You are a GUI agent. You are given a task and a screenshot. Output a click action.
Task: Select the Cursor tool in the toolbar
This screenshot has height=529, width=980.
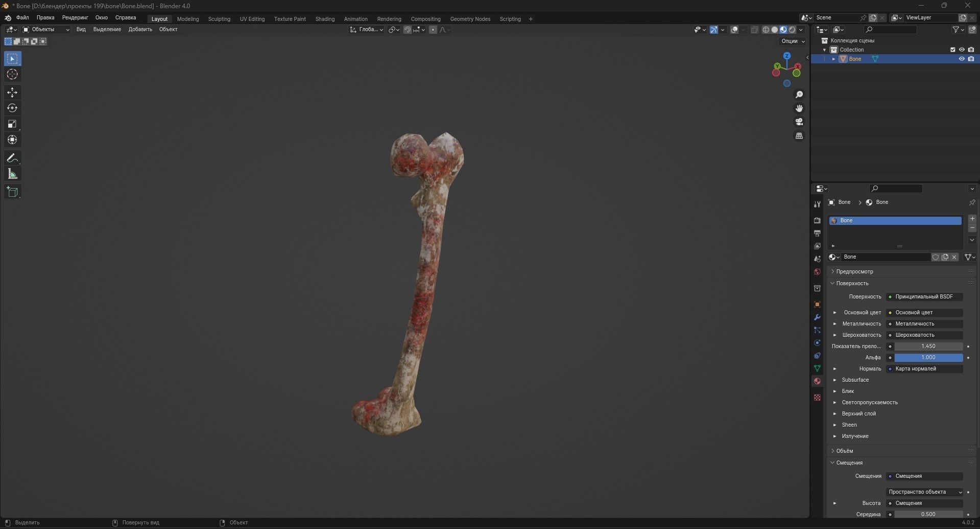tap(12, 75)
